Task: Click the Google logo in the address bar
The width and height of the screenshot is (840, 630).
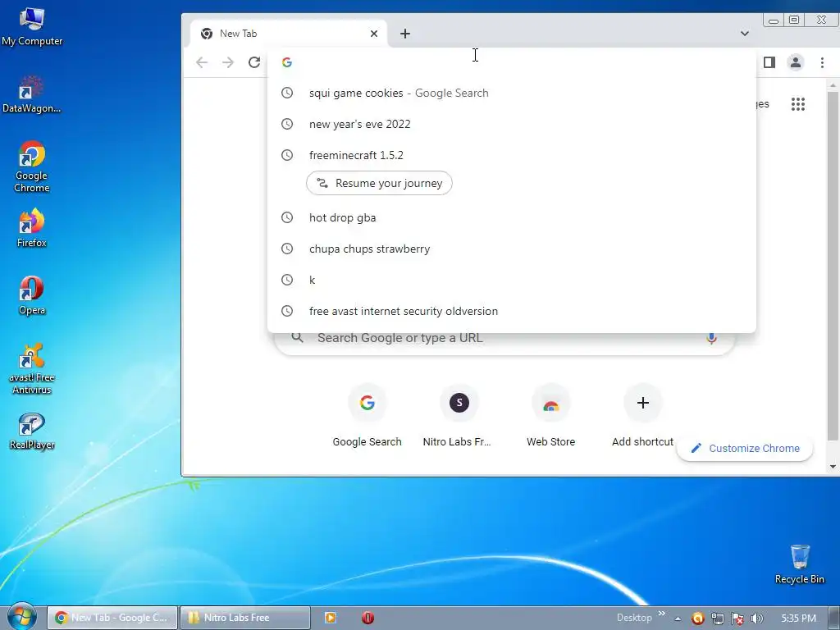Action: click(x=287, y=62)
